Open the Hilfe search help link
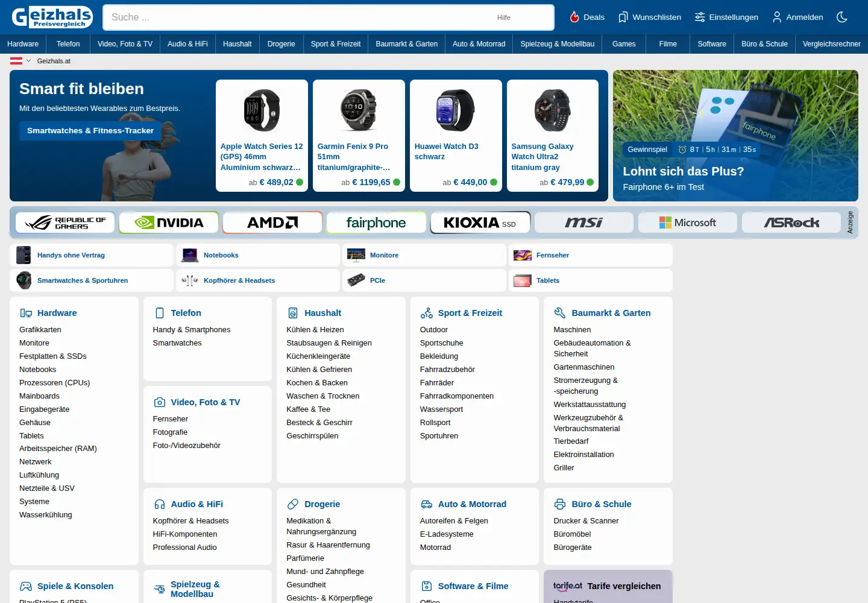 [504, 17]
